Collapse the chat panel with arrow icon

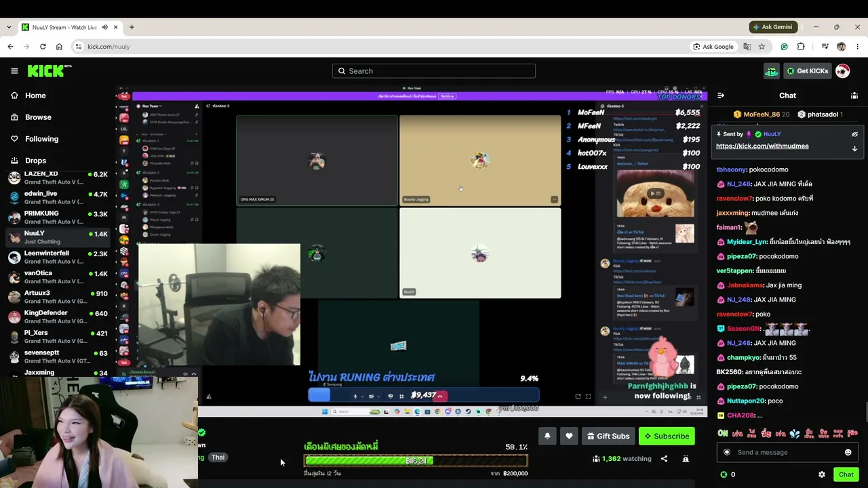coord(721,96)
